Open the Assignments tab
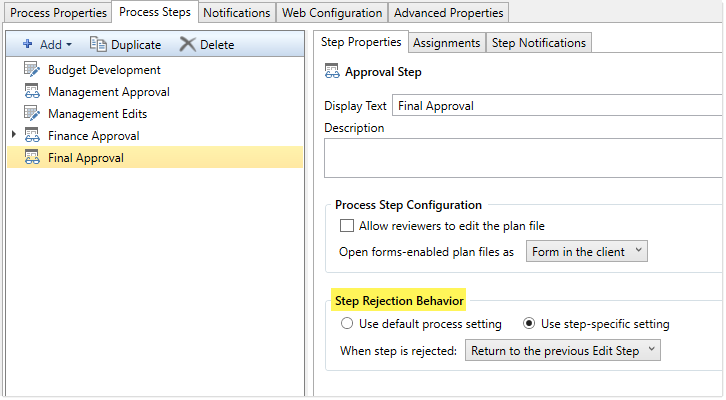726x400 pixels. tap(446, 43)
